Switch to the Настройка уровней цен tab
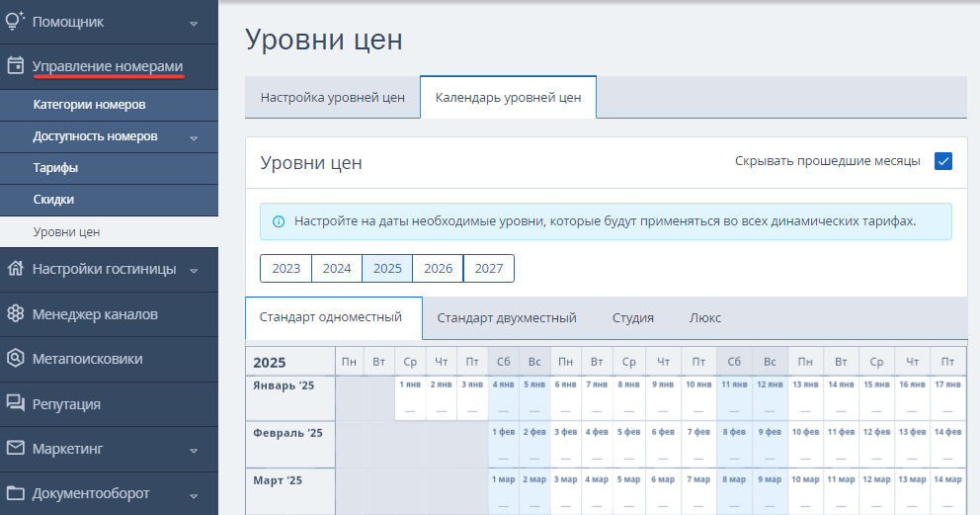This screenshot has height=515, width=980. tap(333, 98)
